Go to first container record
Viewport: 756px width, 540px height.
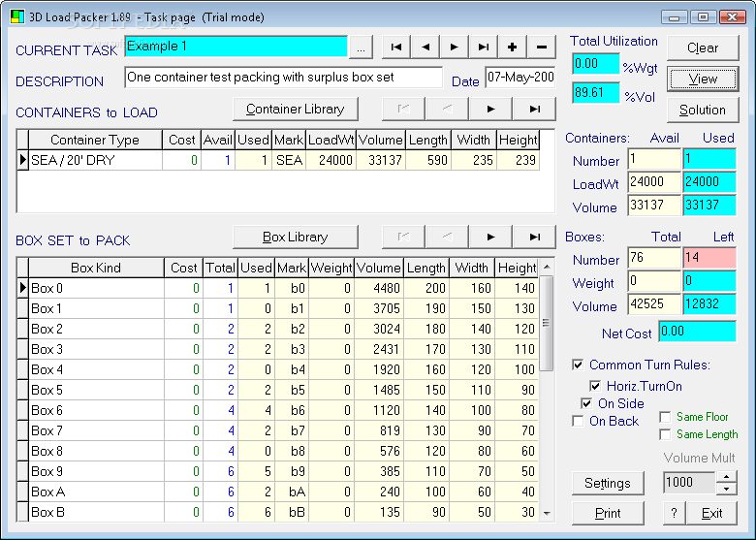(403, 109)
